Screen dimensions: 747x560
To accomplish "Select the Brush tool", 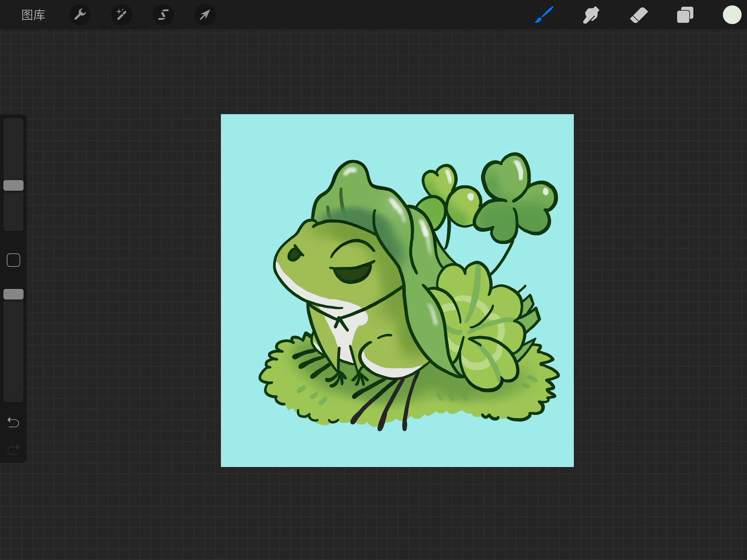I will [x=544, y=15].
